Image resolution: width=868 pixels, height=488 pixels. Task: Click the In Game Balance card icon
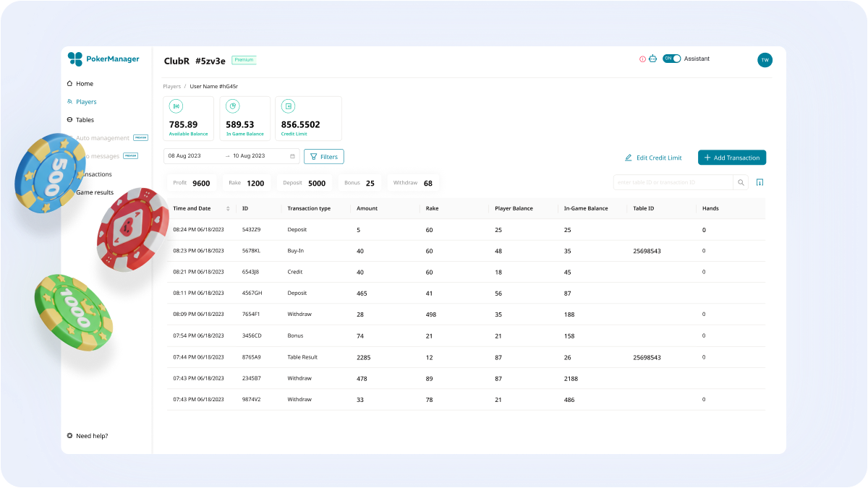click(x=232, y=106)
